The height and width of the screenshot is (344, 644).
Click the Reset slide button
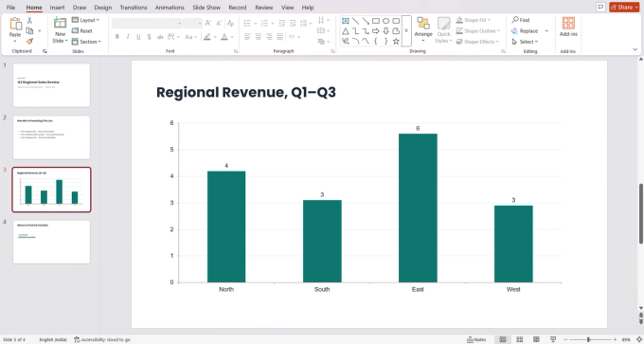click(x=82, y=31)
